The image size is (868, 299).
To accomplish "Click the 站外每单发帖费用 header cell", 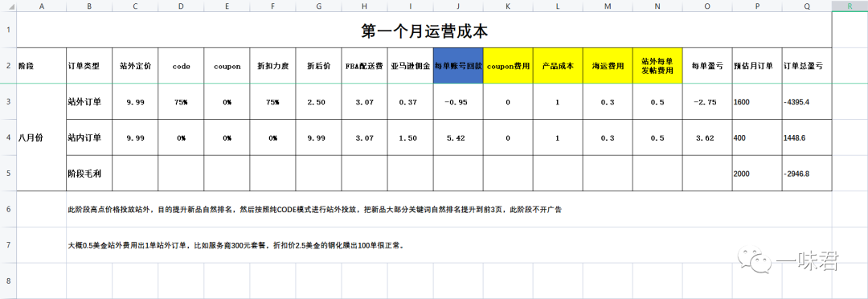I will tap(657, 65).
